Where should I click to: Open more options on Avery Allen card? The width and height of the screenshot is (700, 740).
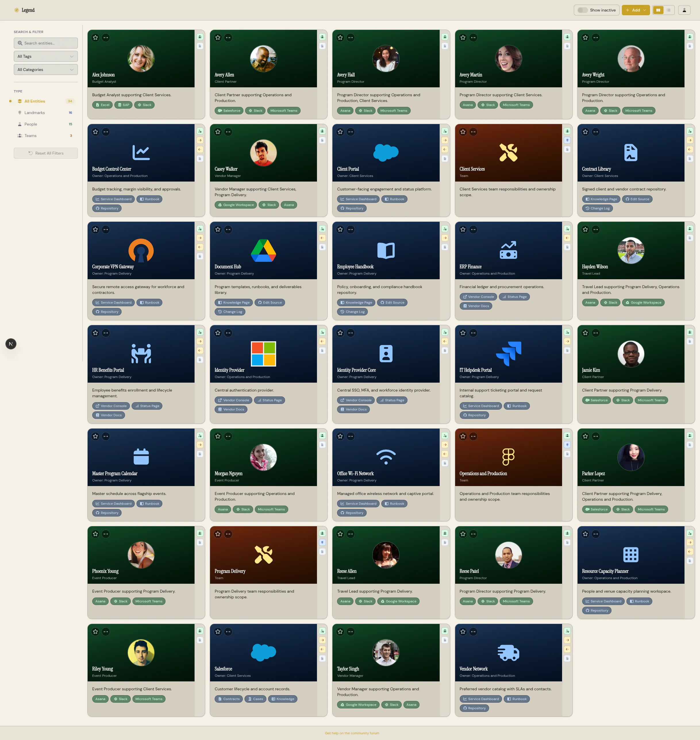pyautogui.click(x=228, y=38)
